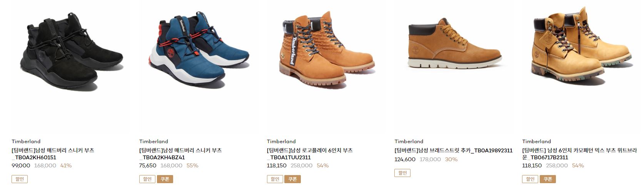This screenshot has width=644, height=192.
Task: Click product title ending TB0A2KH4BZ41
Action: pos(180,154)
